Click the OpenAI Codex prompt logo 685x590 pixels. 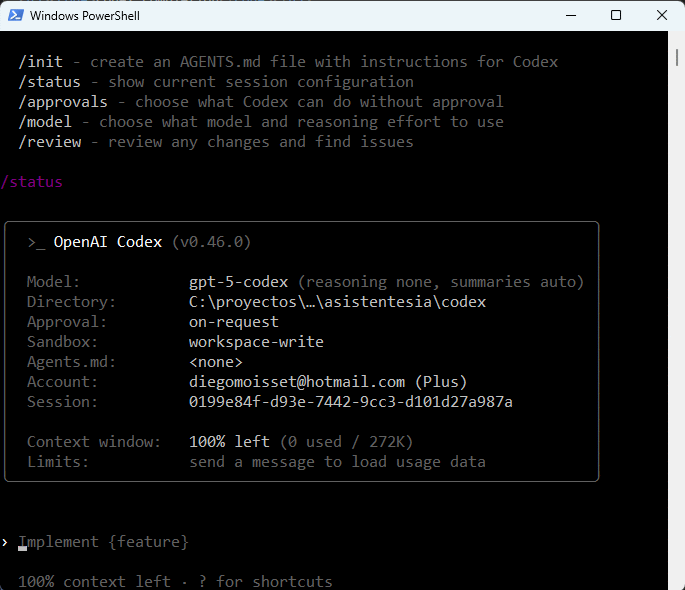pos(35,242)
